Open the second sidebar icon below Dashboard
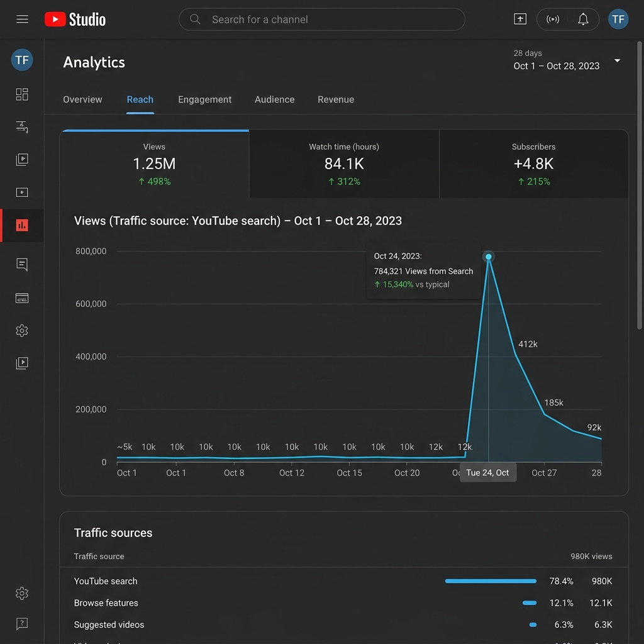Image resolution: width=644 pixels, height=644 pixels. pyautogui.click(x=22, y=127)
